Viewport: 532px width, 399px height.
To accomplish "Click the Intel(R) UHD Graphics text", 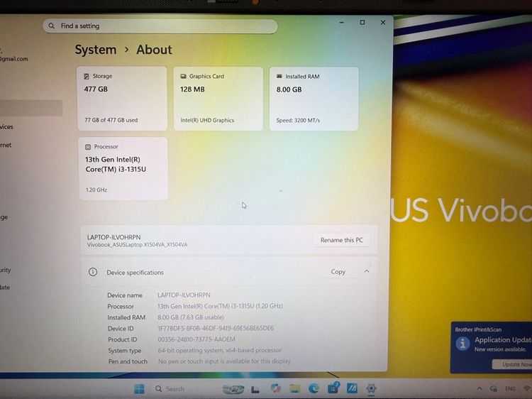I will [207, 120].
